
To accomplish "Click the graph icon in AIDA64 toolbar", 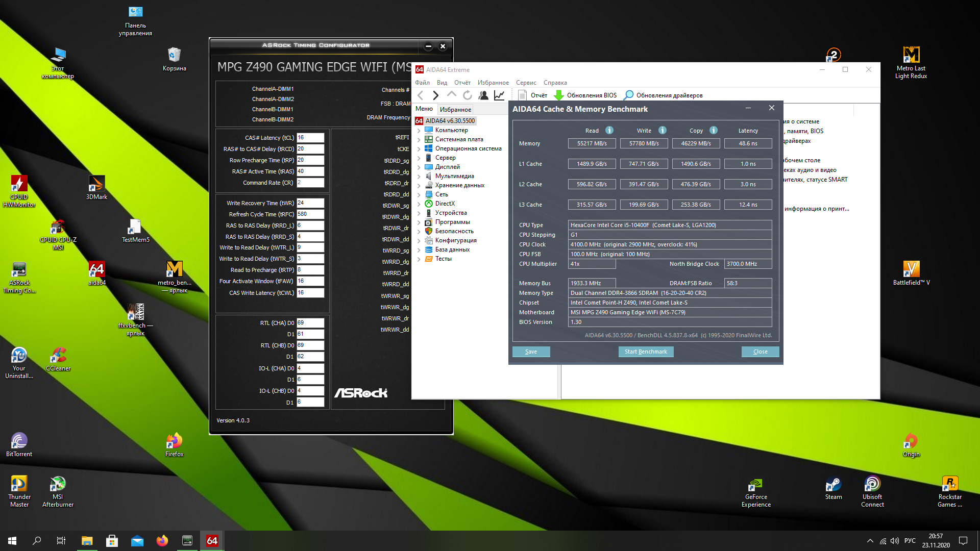I will tap(499, 95).
